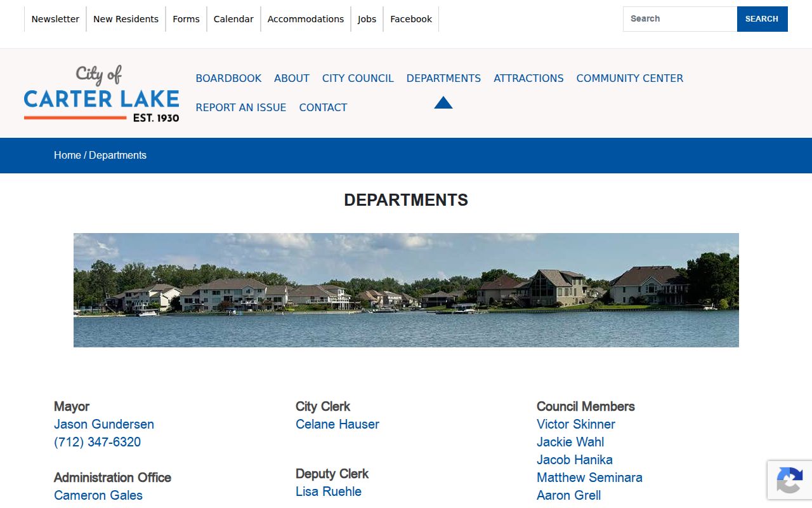Click the Council Members heading
812x508 pixels.
pos(586,406)
